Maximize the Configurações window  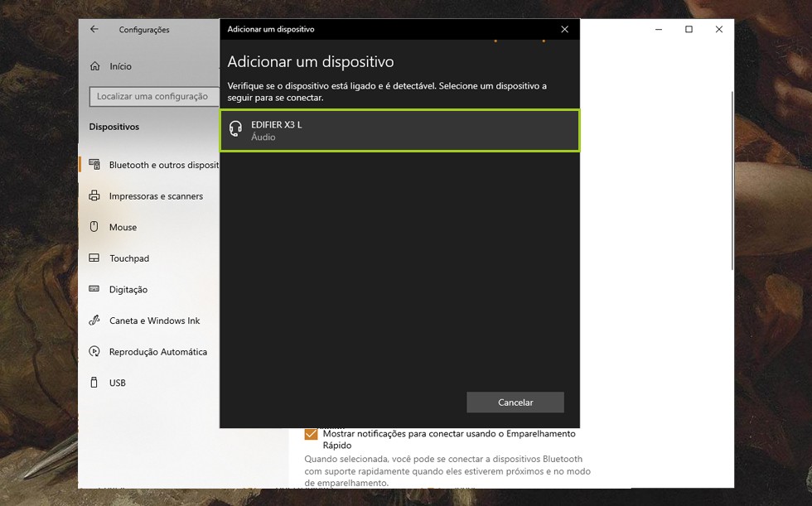pyautogui.click(x=689, y=29)
